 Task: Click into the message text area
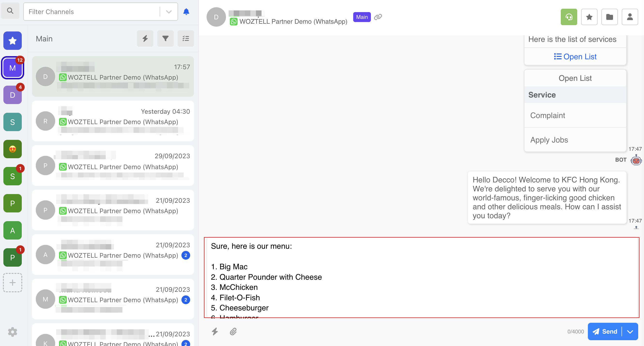[421, 278]
